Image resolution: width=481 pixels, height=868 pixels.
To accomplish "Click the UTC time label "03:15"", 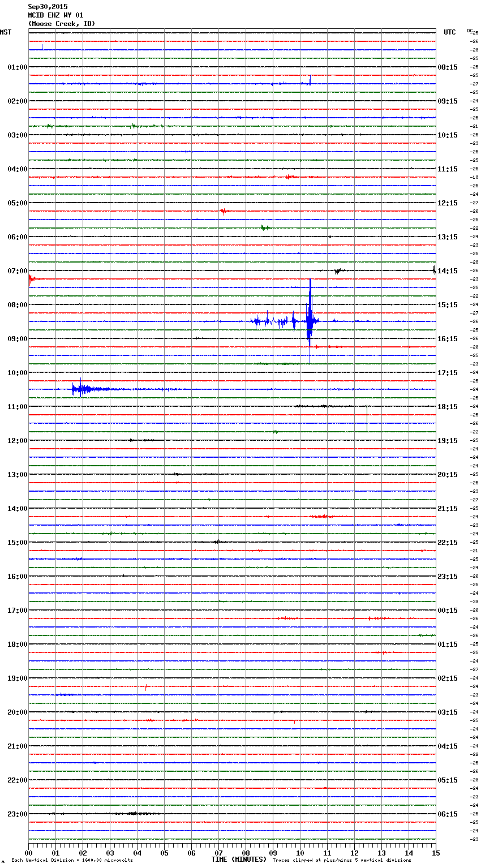I will pos(448,712).
